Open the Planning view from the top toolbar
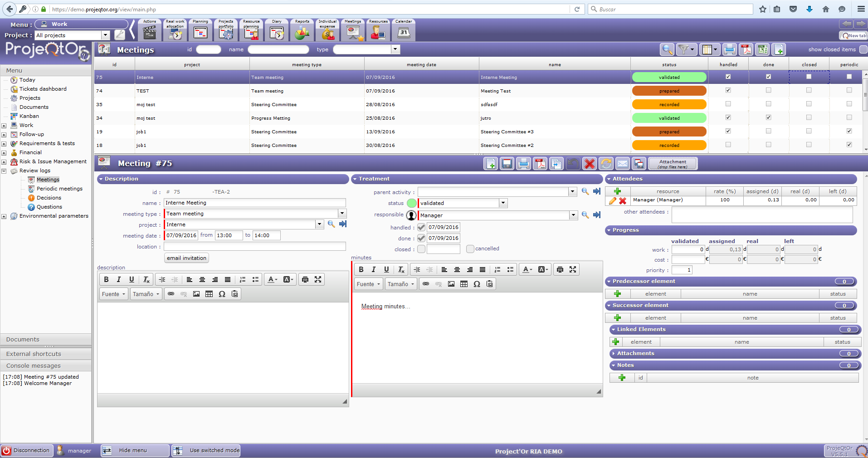The height and width of the screenshot is (458, 868). click(200, 30)
